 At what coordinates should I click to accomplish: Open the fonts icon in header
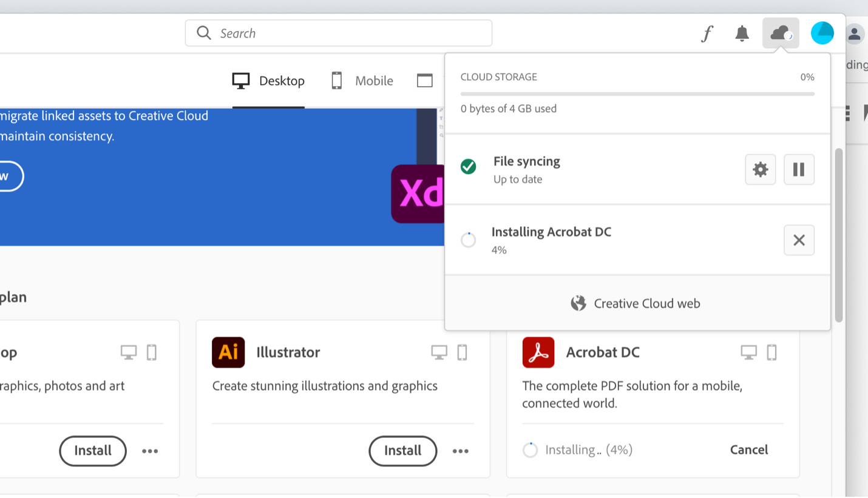coord(707,33)
